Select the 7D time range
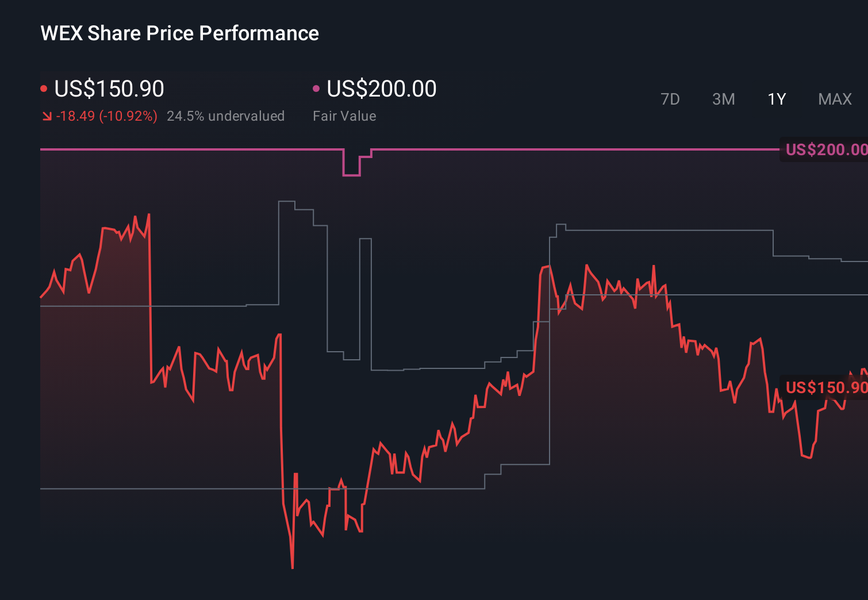868x600 pixels. pyautogui.click(x=670, y=99)
